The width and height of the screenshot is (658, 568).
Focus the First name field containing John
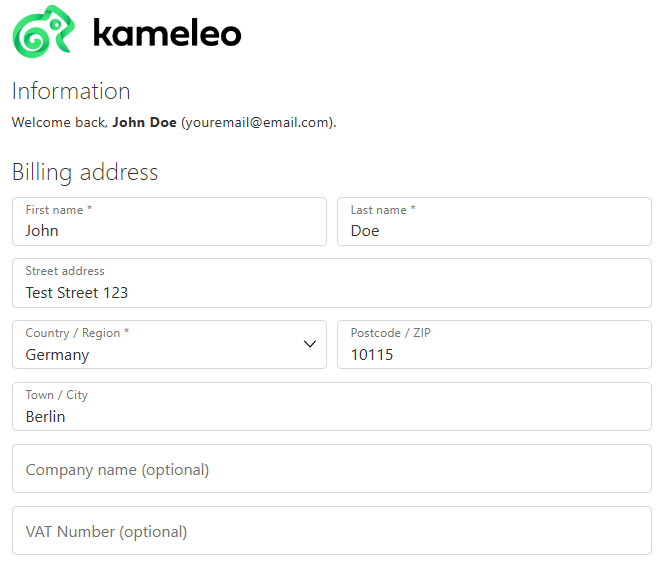coord(170,221)
